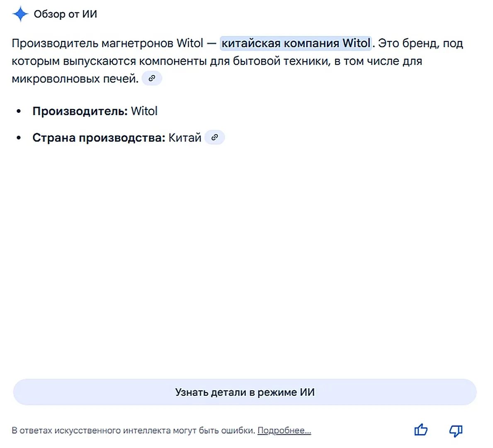The width and height of the screenshot is (493, 448).
Task: Click the bold 'Страна производства:' label
Action: point(99,138)
